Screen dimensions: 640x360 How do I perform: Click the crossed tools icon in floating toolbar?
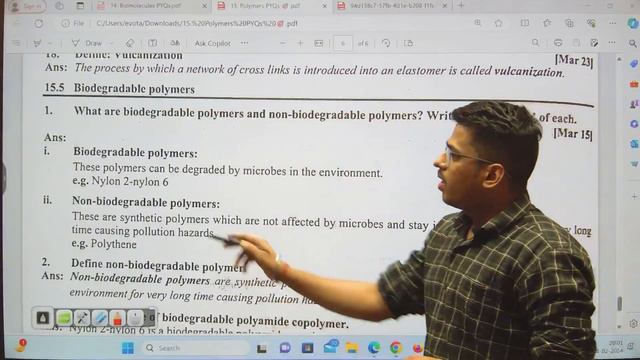click(82, 318)
